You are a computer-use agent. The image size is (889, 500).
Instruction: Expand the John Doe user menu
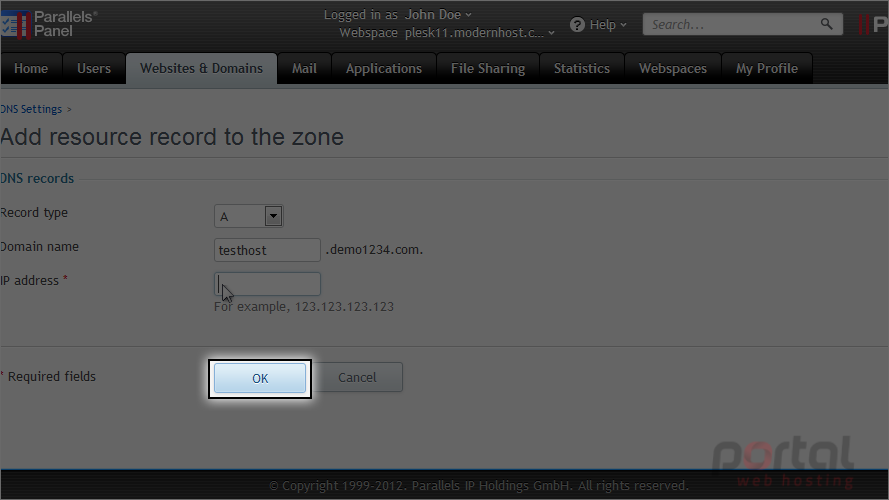468,15
